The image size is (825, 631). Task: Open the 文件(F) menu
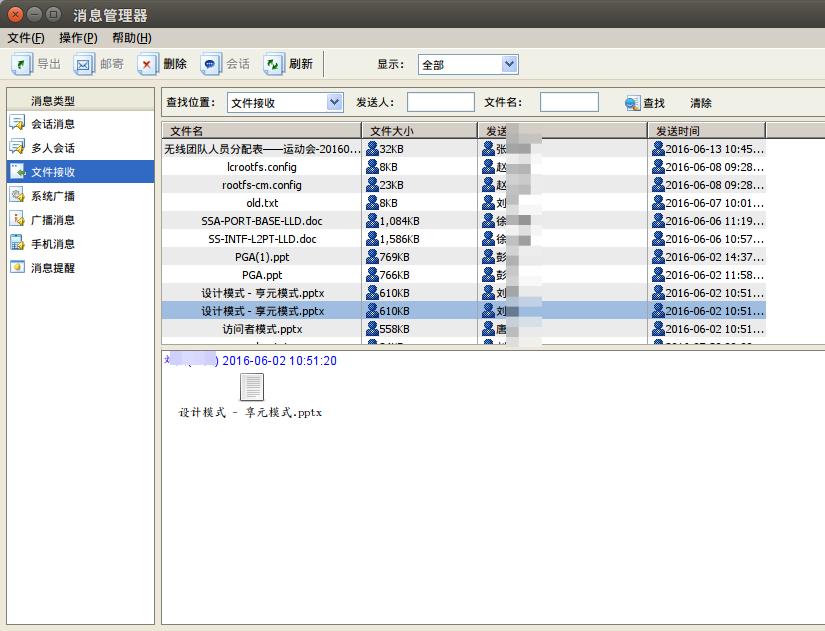click(26, 38)
